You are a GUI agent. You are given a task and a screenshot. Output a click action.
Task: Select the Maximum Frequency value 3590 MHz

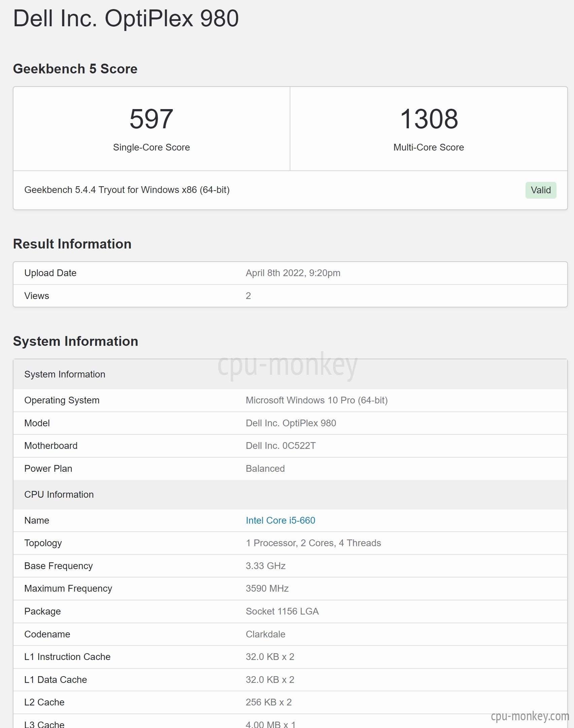[x=267, y=588]
